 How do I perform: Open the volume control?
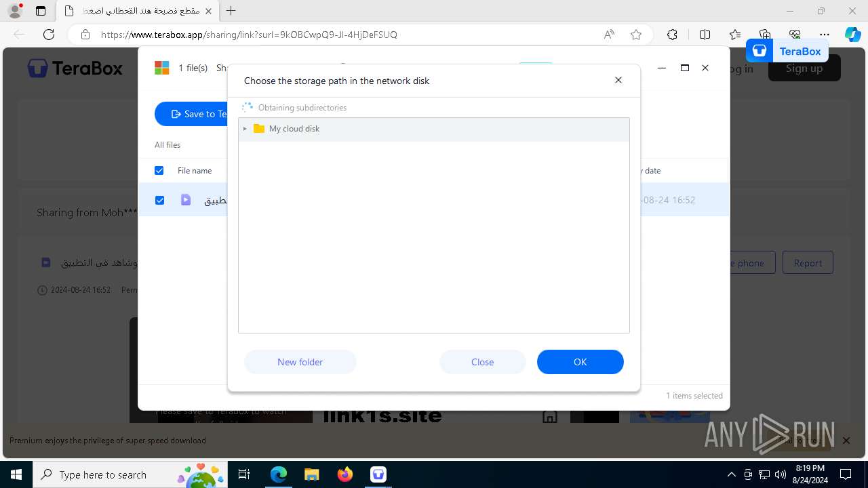[x=781, y=474]
